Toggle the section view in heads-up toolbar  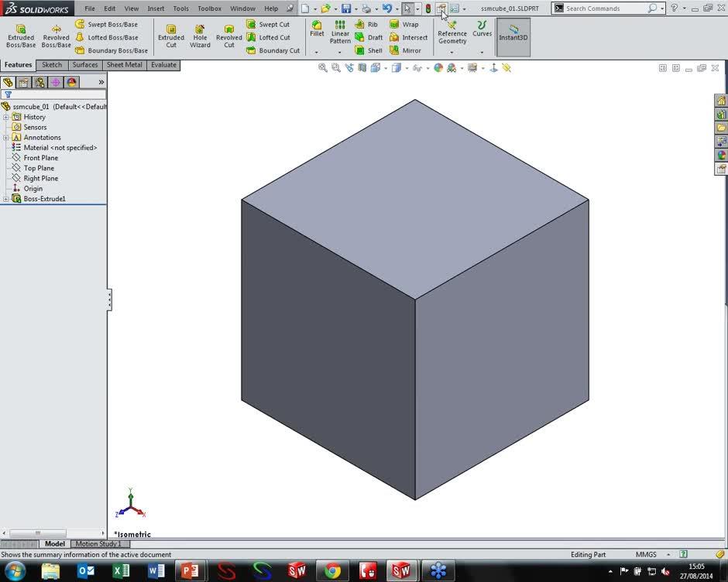pos(361,67)
